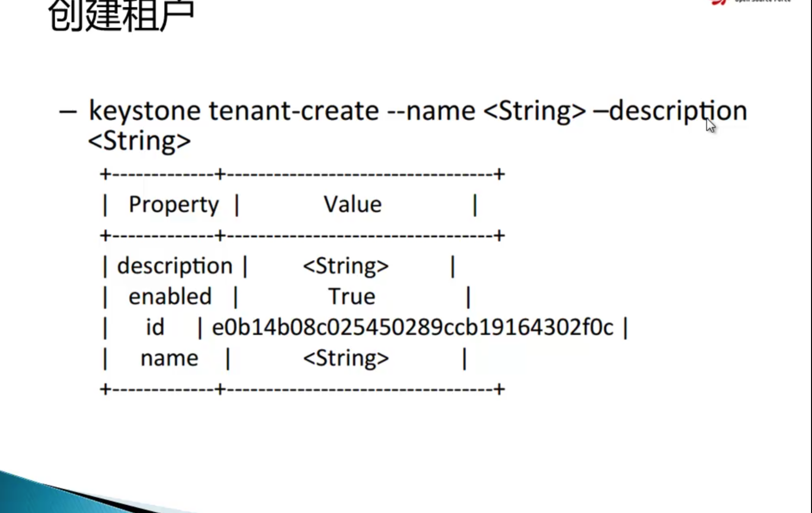Click the dashed top border of the table
The image size is (812, 513).
[x=299, y=174]
